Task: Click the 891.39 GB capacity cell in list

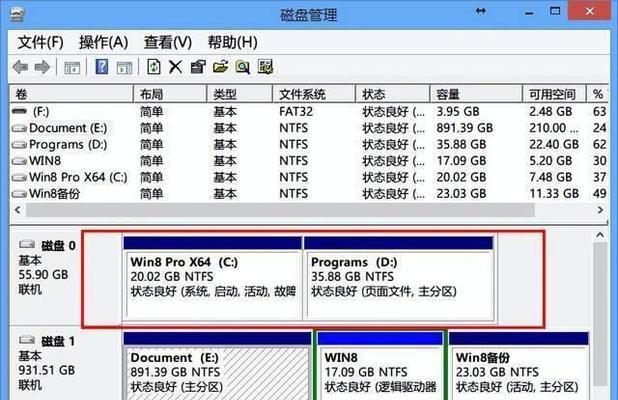Action: coord(465,128)
